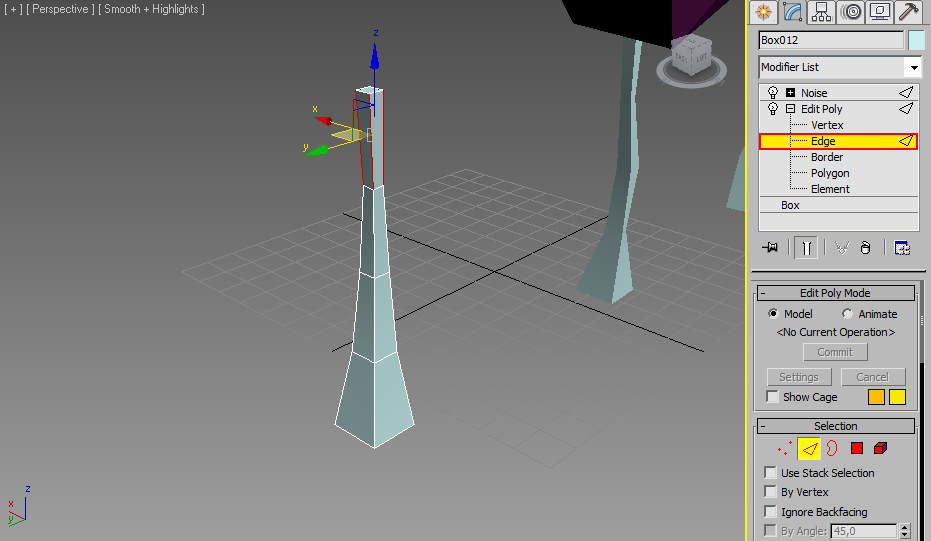The image size is (931, 541).
Task: Toggle Show End Result icon
Action: click(806, 248)
